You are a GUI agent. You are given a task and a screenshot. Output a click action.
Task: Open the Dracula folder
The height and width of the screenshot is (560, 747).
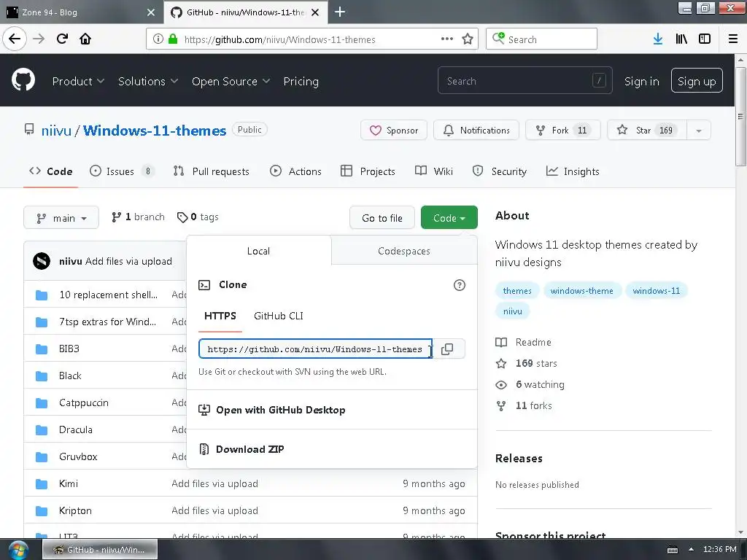pyautogui.click(x=76, y=429)
